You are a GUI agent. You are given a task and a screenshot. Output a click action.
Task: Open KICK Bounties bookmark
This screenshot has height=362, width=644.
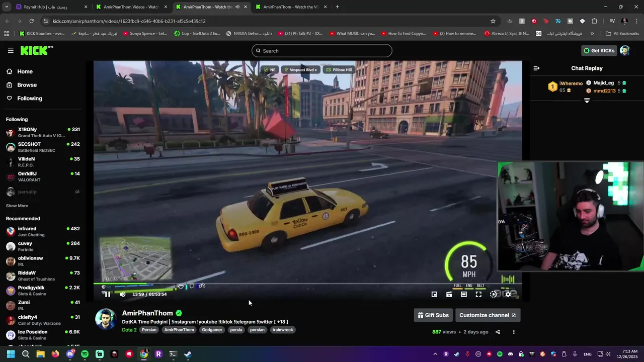tap(42, 34)
